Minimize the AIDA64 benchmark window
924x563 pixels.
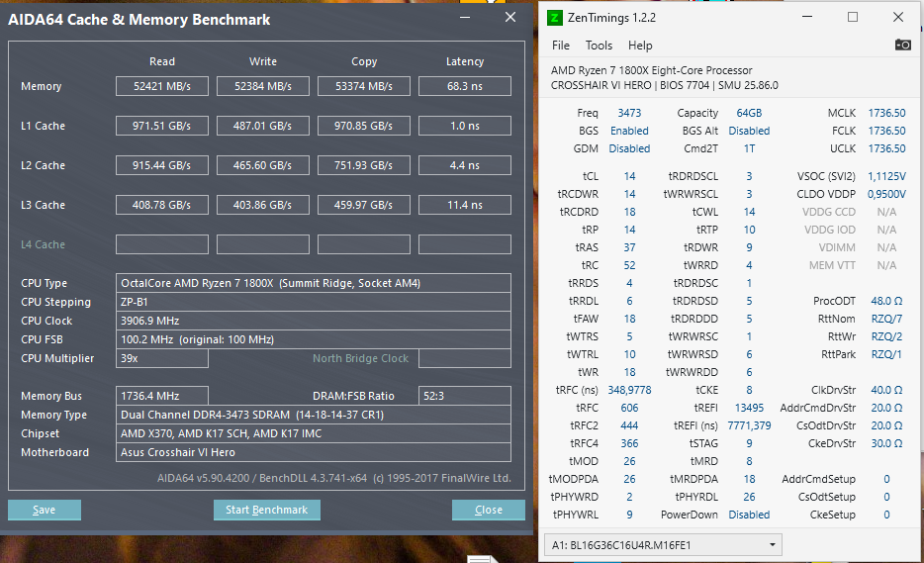[465, 18]
